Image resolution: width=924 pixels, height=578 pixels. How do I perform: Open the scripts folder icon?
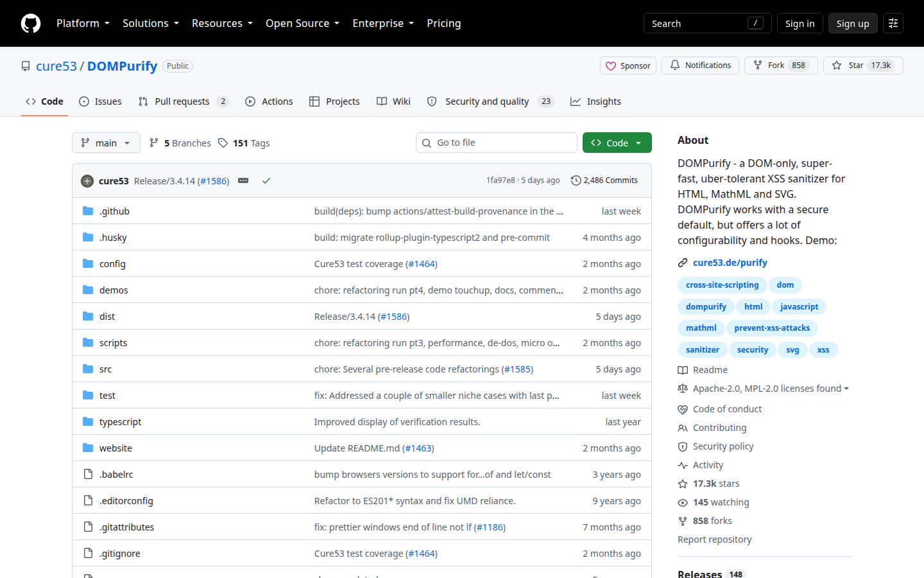(88, 343)
